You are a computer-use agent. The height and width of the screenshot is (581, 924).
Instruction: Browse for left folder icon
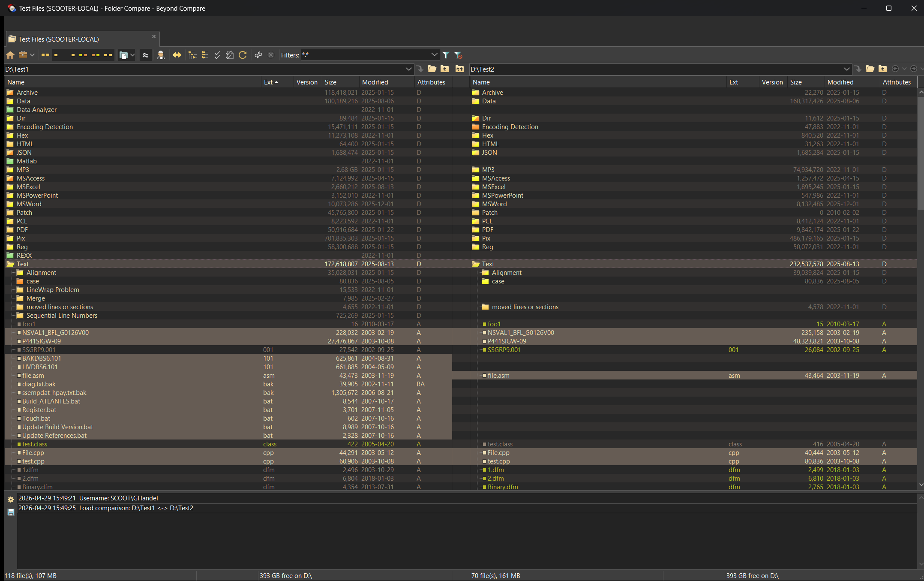(432, 69)
